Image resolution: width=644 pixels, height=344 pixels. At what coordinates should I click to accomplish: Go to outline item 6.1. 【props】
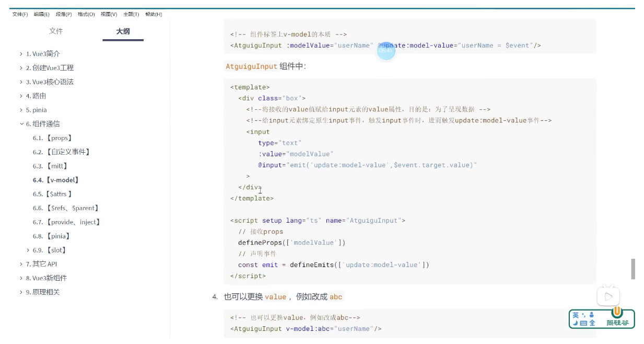(x=52, y=138)
